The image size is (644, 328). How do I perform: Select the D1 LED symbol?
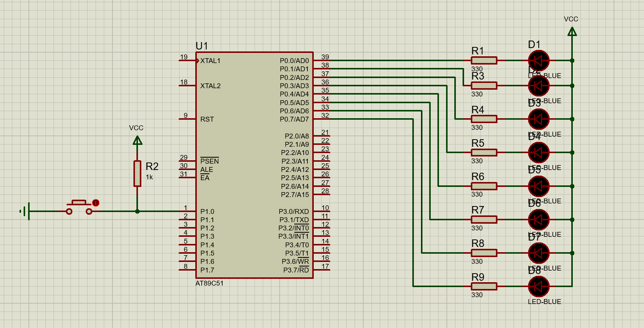(538, 60)
